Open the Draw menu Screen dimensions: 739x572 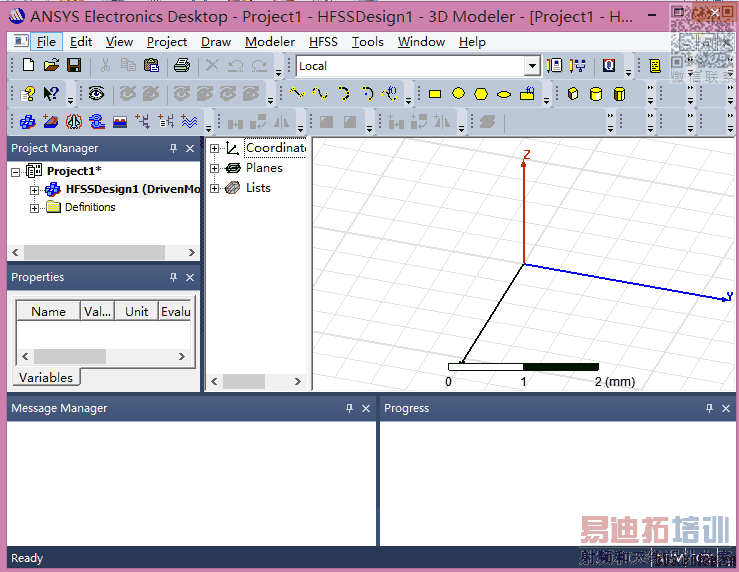click(216, 42)
